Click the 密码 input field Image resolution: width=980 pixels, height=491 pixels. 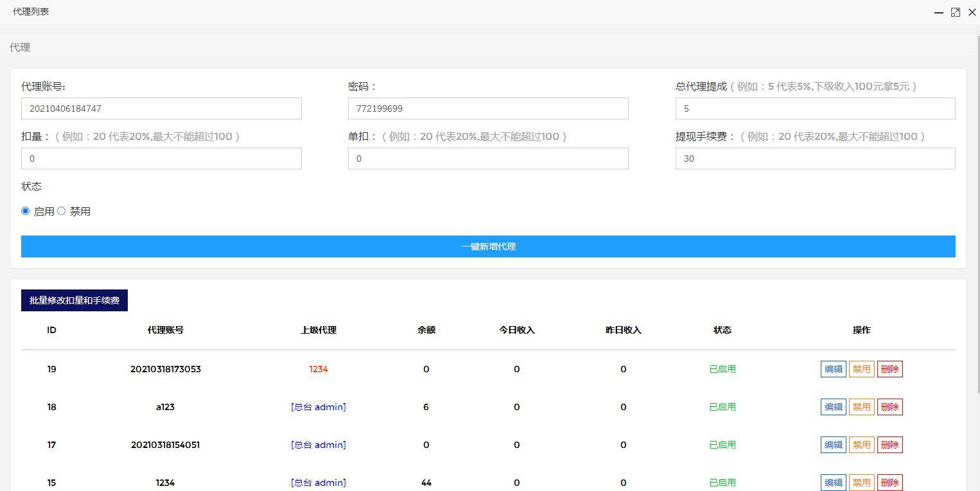pos(487,108)
